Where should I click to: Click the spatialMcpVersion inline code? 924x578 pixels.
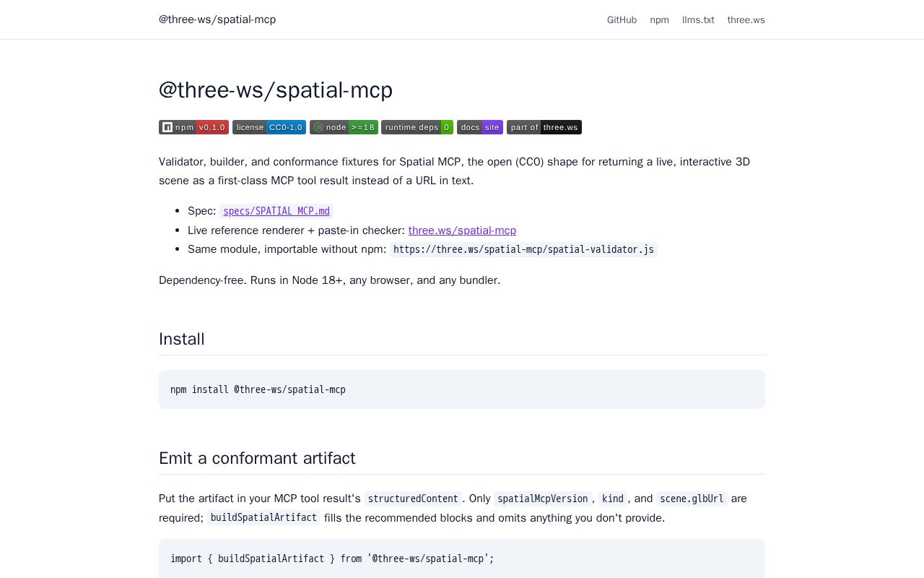tap(543, 499)
